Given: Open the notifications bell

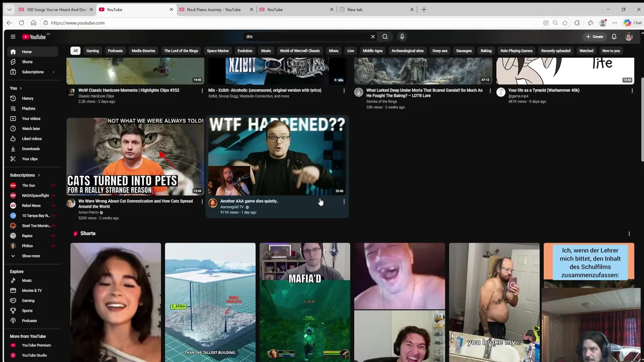Looking at the screenshot, I should point(614,37).
